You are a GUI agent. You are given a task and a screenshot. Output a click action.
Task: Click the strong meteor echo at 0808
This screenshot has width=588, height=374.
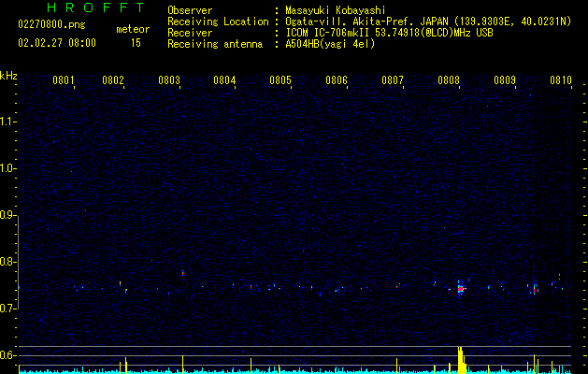(461, 289)
